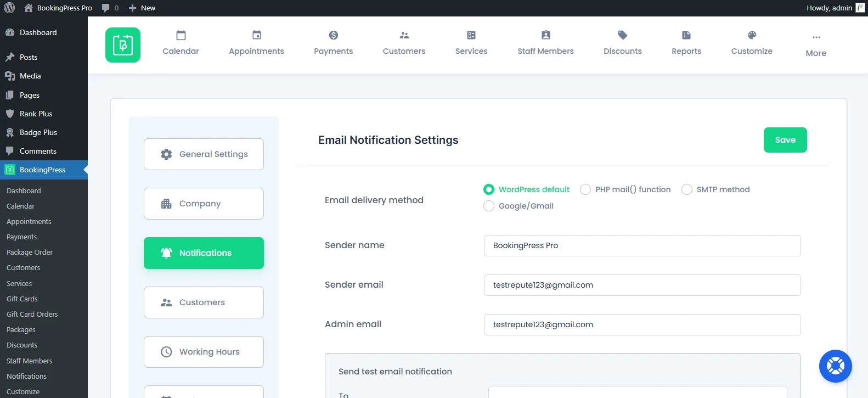Viewport: 868px width, 398px height.
Task: Open Gift Cards submenu link
Action: coord(22,299)
